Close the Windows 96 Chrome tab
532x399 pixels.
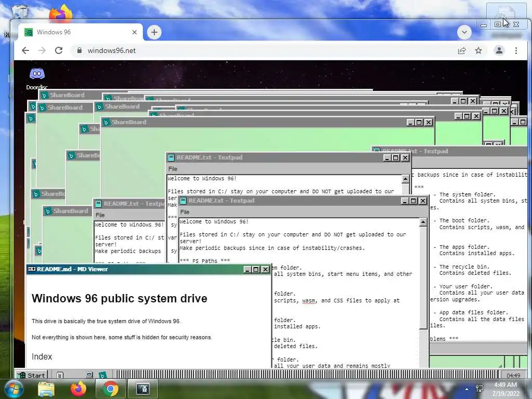pyautogui.click(x=135, y=32)
